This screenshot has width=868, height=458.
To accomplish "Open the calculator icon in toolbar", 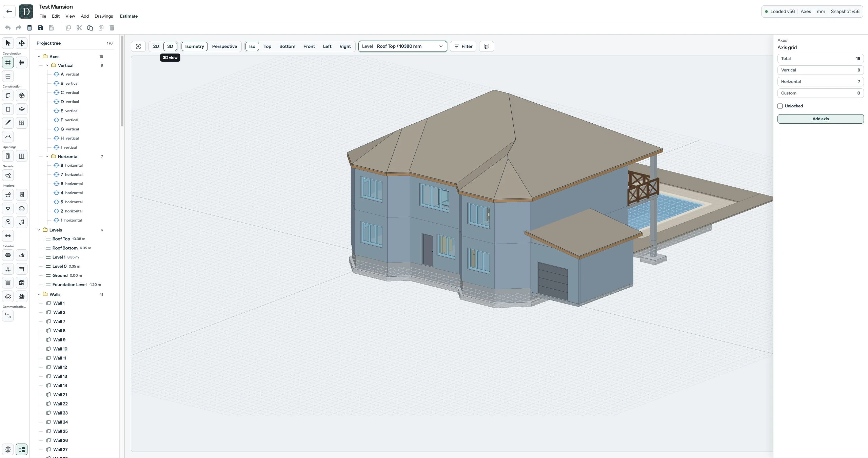I will pyautogui.click(x=29, y=28).
